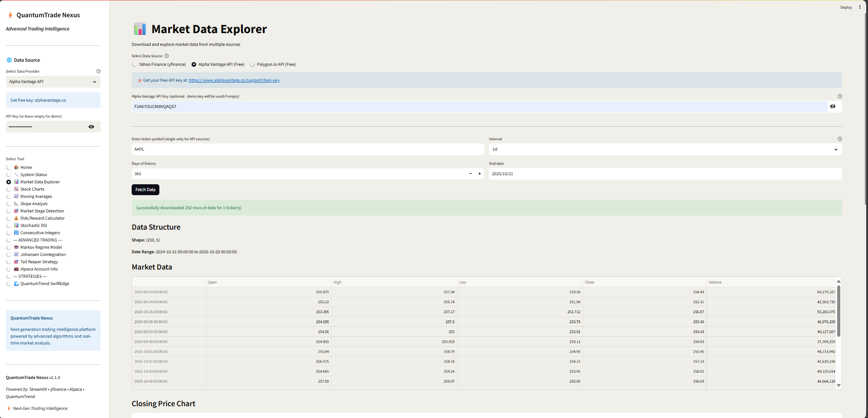Sort table by High column header

click(x=395, y=282)
